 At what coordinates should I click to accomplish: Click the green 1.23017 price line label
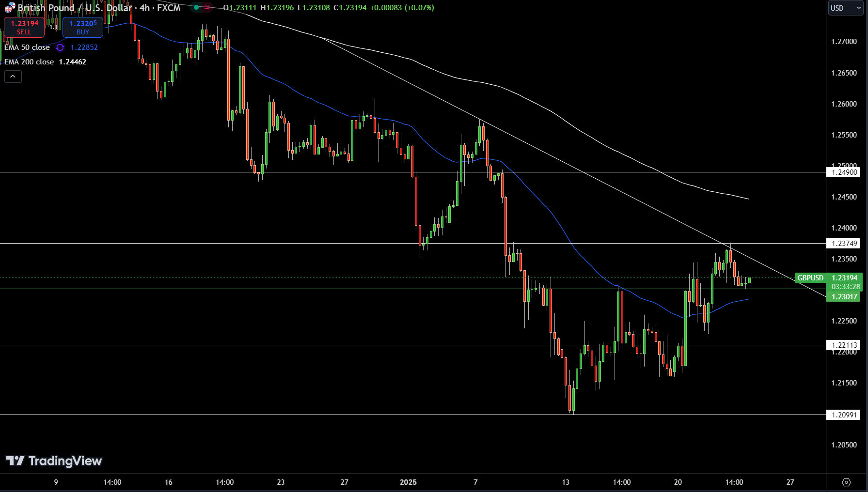[844, 297]
